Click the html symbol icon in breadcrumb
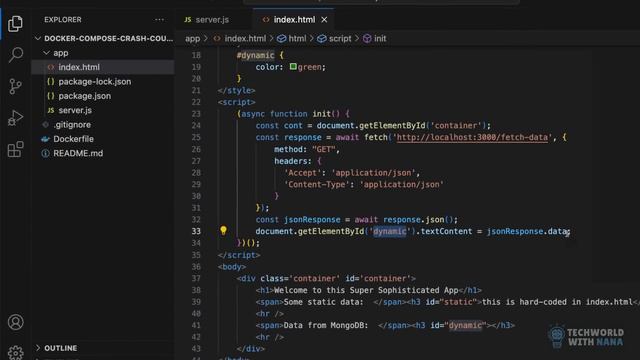 click(281, 38)
